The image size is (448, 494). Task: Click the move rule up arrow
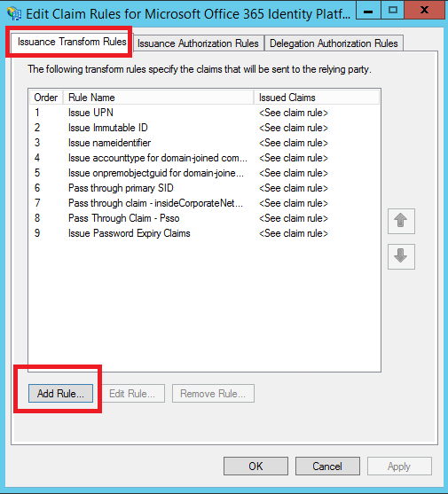(x=401, y=221)
